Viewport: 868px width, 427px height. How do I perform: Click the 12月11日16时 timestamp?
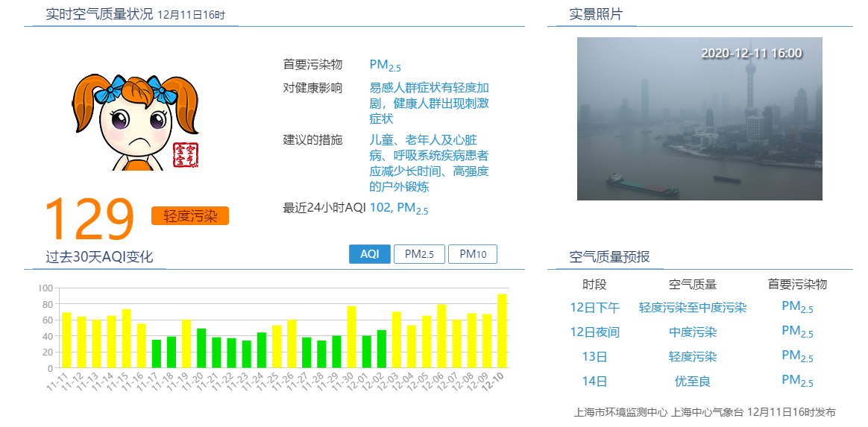coord(191,15)
